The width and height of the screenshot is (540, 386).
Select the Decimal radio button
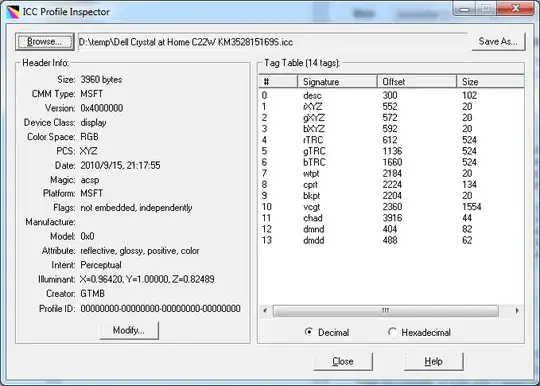pyautogui.click(x=327, y=332)
